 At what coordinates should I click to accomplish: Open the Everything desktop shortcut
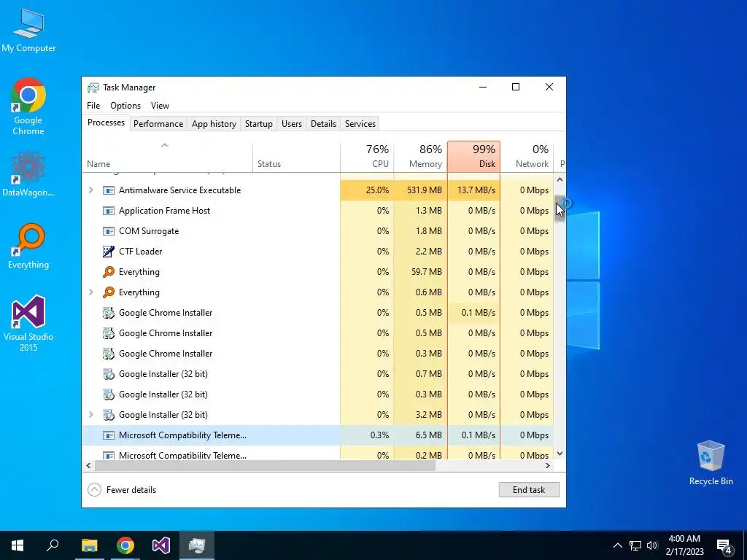click(x=28, y=246)
